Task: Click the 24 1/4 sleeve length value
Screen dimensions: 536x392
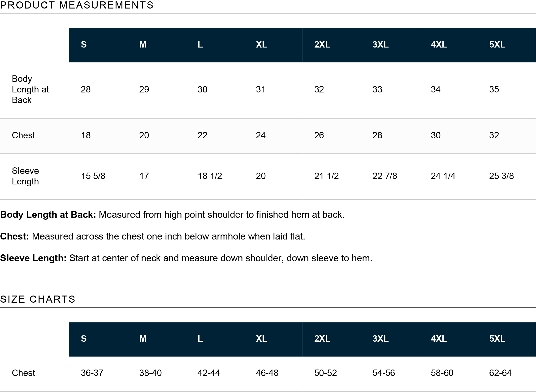Action: [x=443, y=176]
